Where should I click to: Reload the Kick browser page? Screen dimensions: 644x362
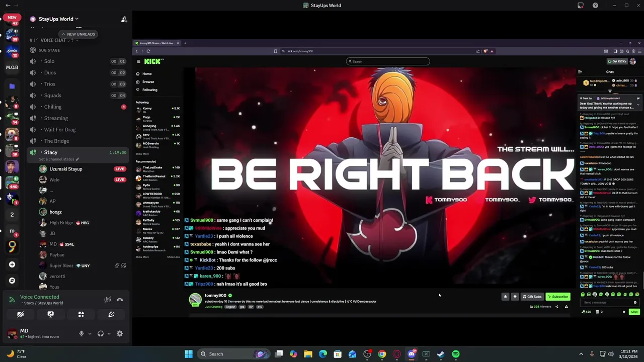148,51
